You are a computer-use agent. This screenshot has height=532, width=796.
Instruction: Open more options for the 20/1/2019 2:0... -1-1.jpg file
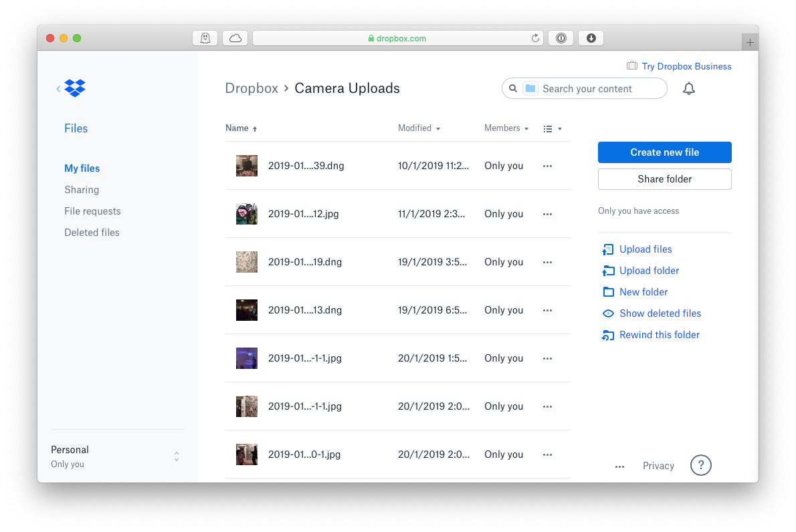click(547, 407)
